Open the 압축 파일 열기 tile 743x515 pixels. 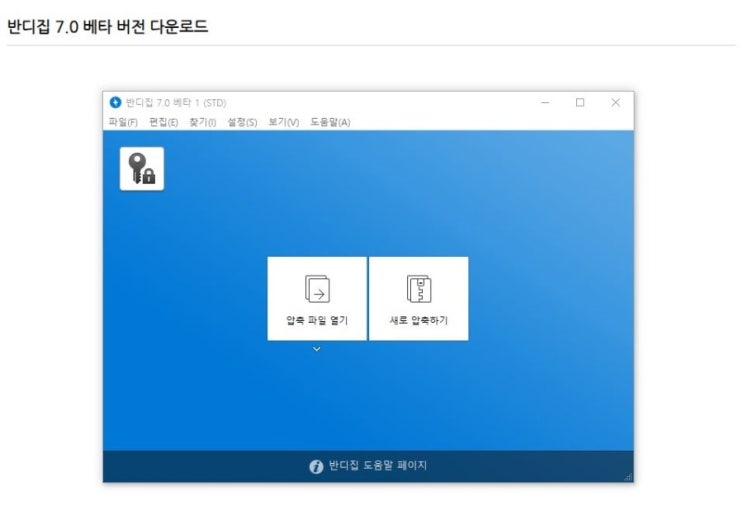click(317, 298)
